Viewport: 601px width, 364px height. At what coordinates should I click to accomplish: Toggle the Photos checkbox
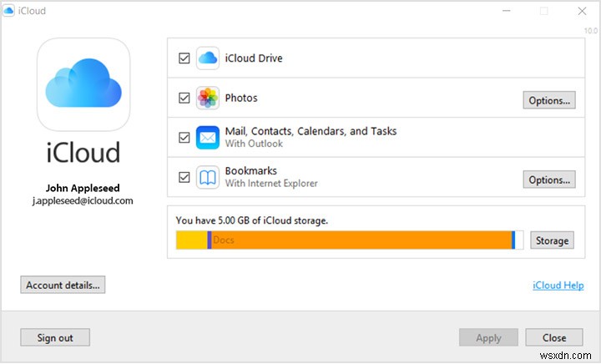184,99
